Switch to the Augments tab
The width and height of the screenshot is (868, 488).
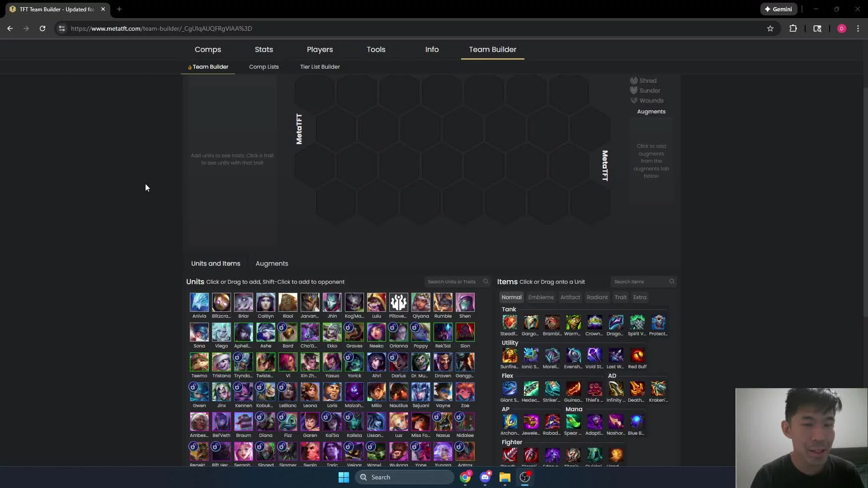click(272, 263)
